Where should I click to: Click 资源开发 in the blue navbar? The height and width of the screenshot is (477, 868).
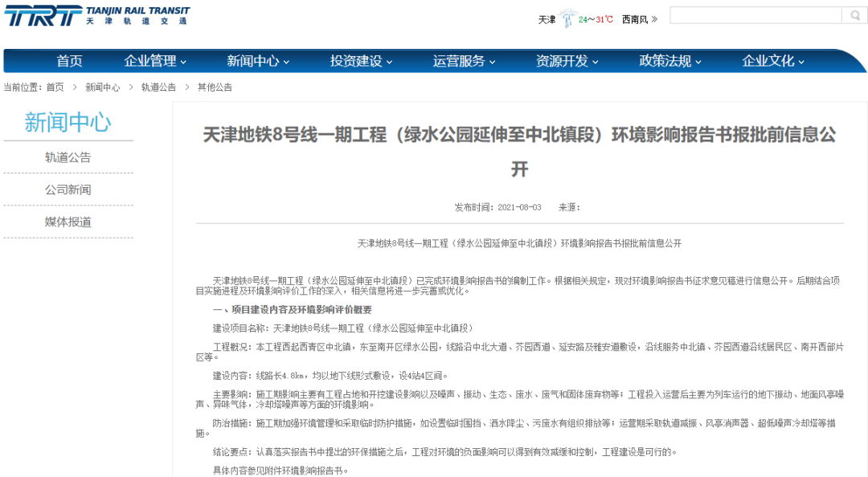pyautogui.click(x=563, y=60)
